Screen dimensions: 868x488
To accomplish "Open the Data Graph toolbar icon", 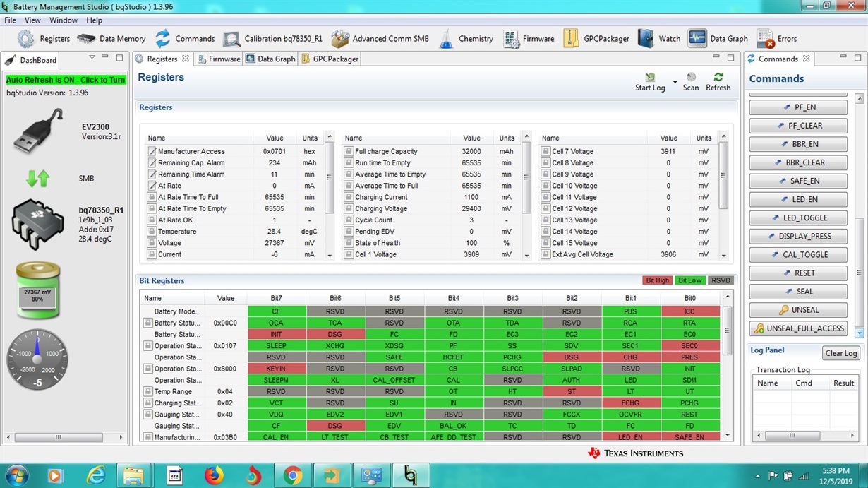I will pos(718,39).
